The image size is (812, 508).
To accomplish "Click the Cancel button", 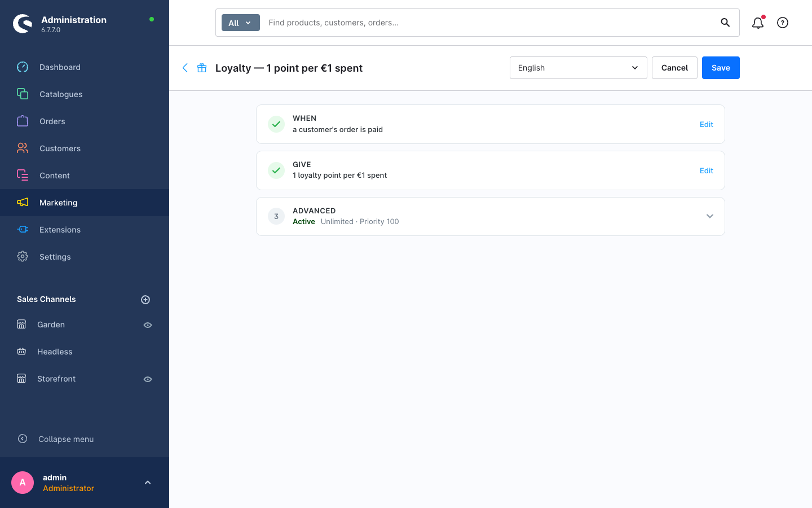I will (674, 68).
